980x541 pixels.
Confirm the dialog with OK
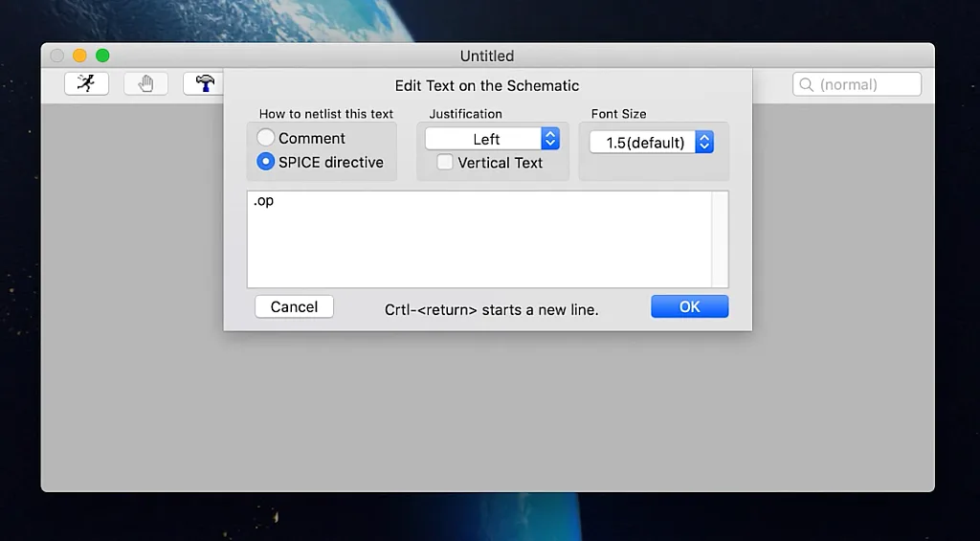[x=689, y=306]
